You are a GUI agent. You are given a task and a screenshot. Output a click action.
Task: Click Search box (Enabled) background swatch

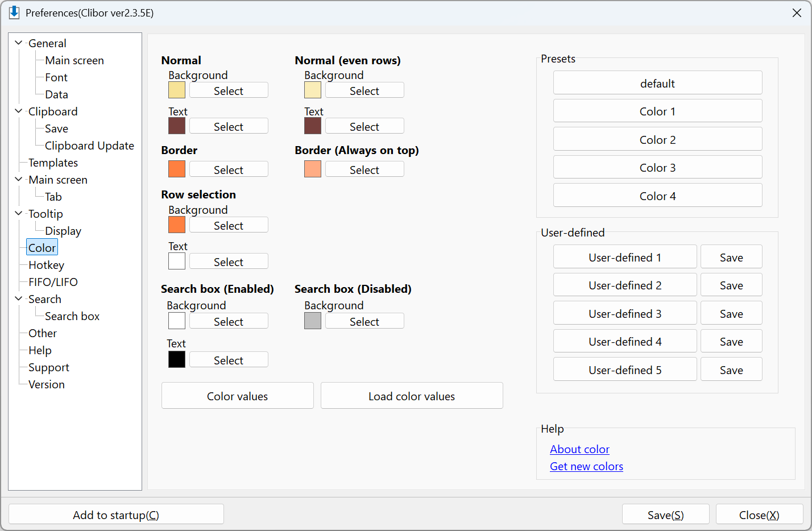[177, 321]
